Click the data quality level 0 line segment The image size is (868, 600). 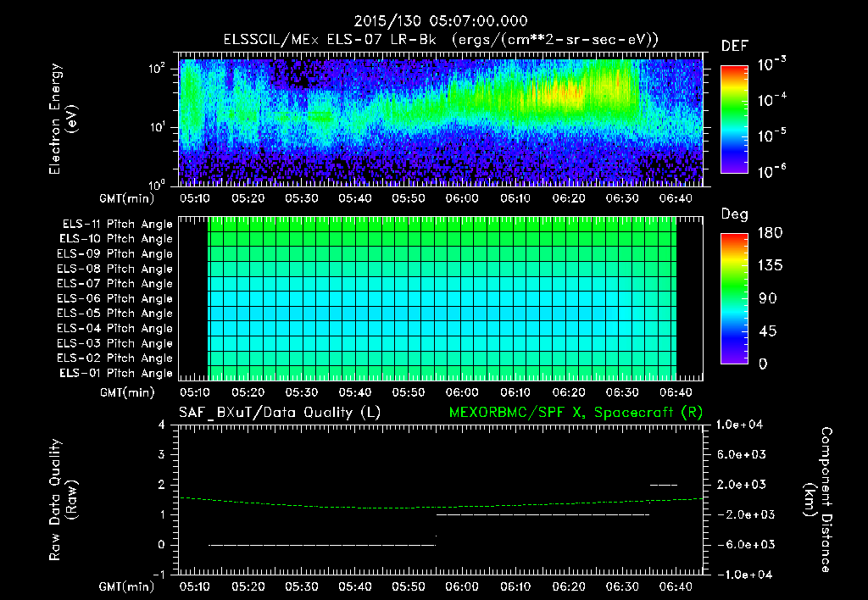point(321,545)
